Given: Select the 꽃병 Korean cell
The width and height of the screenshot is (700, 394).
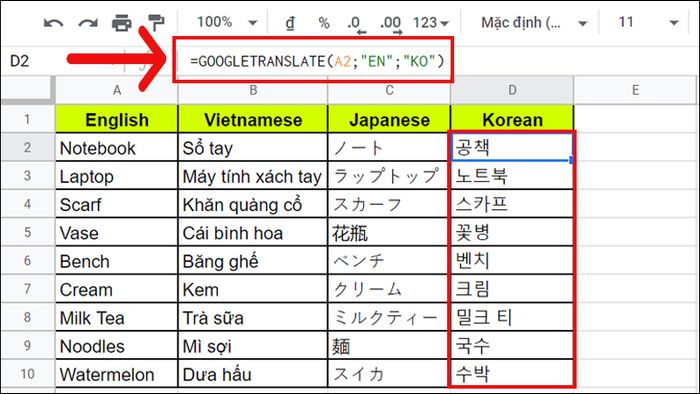Looking at the screenshot, I should [512, 232].
